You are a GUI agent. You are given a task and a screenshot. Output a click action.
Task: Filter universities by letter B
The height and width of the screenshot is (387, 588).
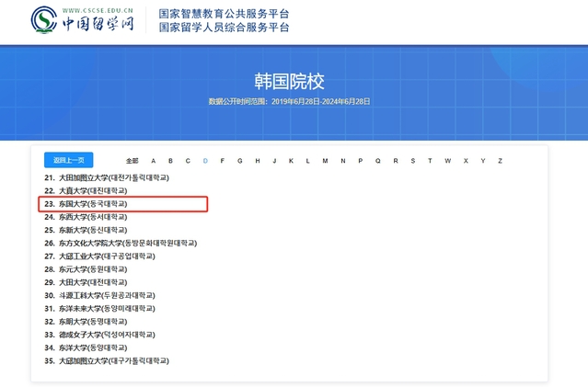coord(170,161)
